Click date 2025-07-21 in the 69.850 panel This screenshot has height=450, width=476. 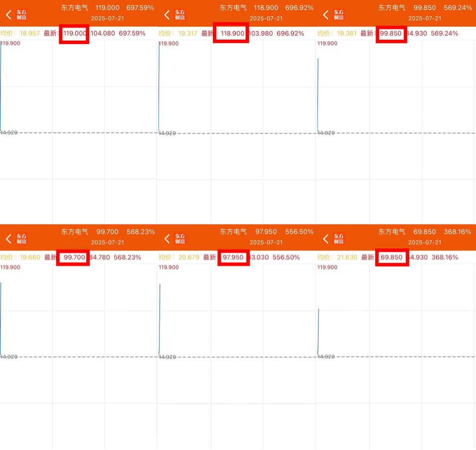click(x=425, y=242)
